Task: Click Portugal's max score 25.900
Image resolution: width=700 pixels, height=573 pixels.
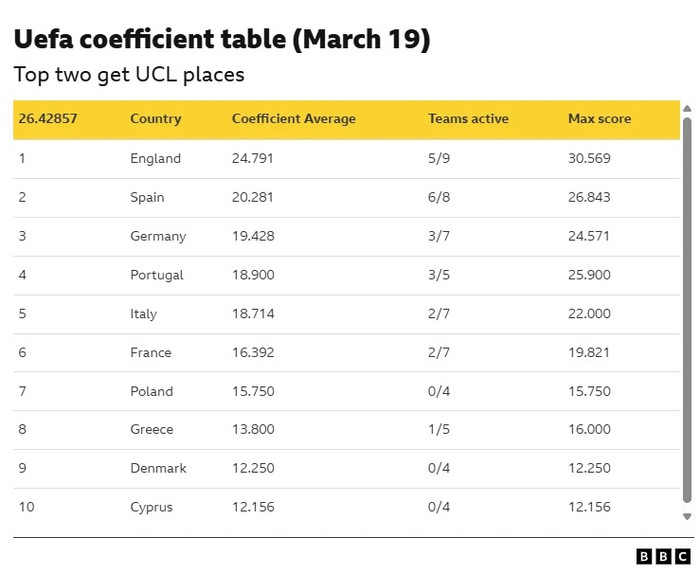Action: coord(589,275)
